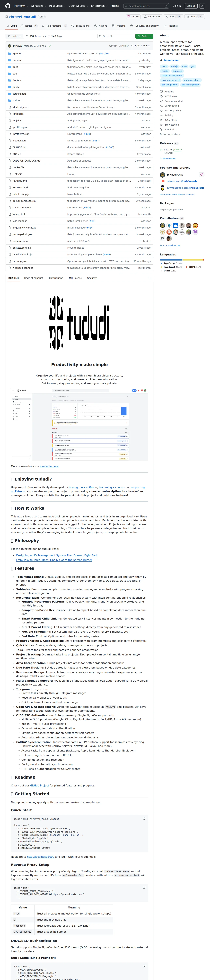Open Notifications bell for this repository
Screen dimensions: 210x980
click(152, 17)
